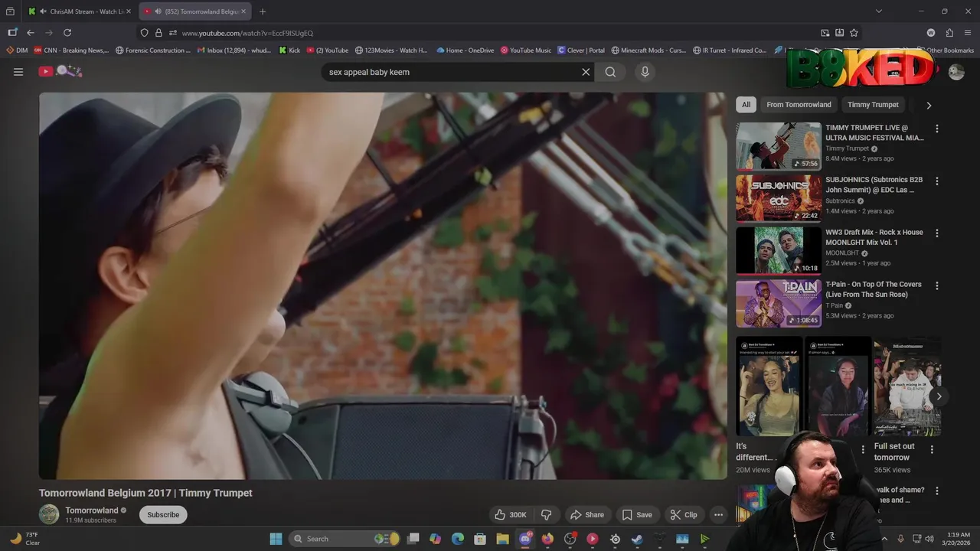Open the browser application menu
The image size is (980, 551).
click(969, 33)
